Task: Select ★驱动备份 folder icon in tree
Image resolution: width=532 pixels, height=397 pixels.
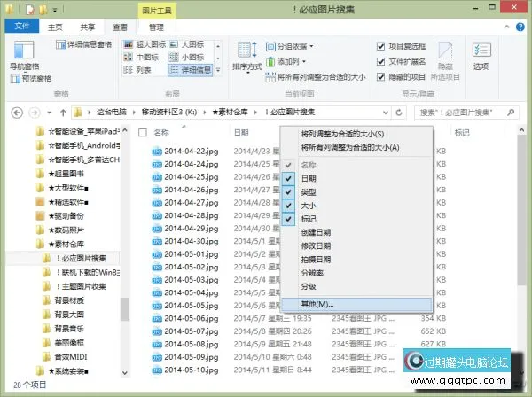Action: coord(40,216)
